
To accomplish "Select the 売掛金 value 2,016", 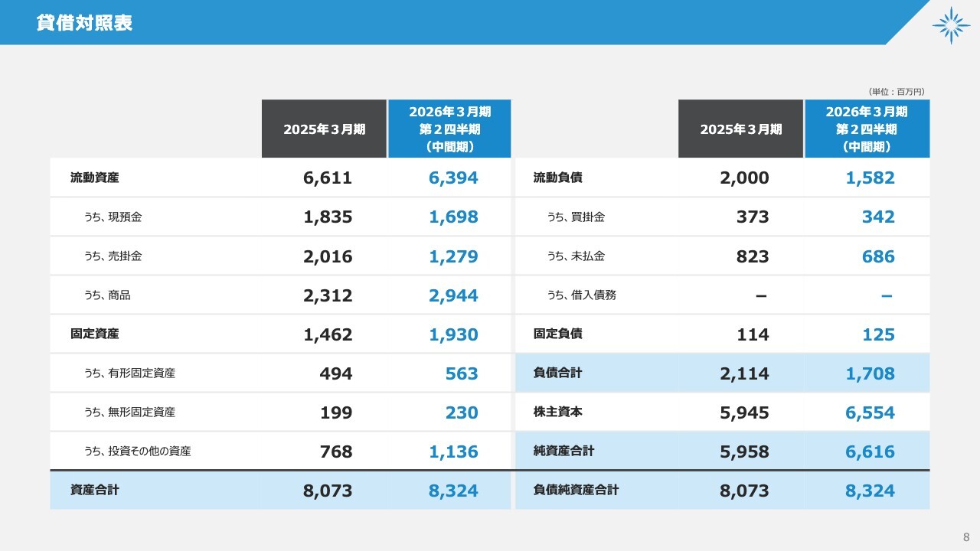I will tap(328, 256).
